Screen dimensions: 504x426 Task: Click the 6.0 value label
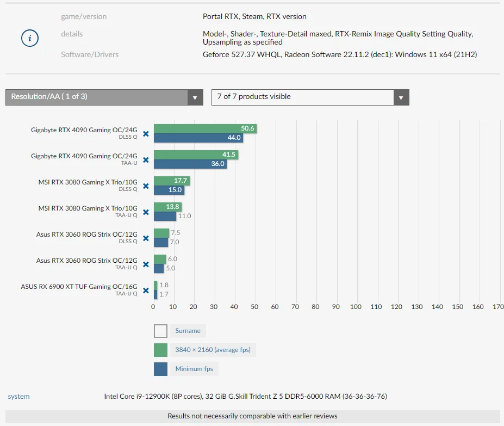pos(172,259)
